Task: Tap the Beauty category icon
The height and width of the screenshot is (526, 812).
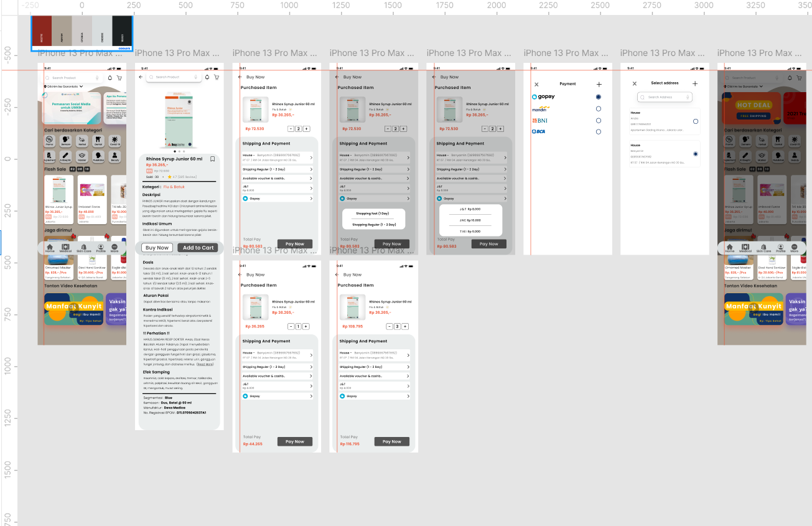Action: coord(114,156)
